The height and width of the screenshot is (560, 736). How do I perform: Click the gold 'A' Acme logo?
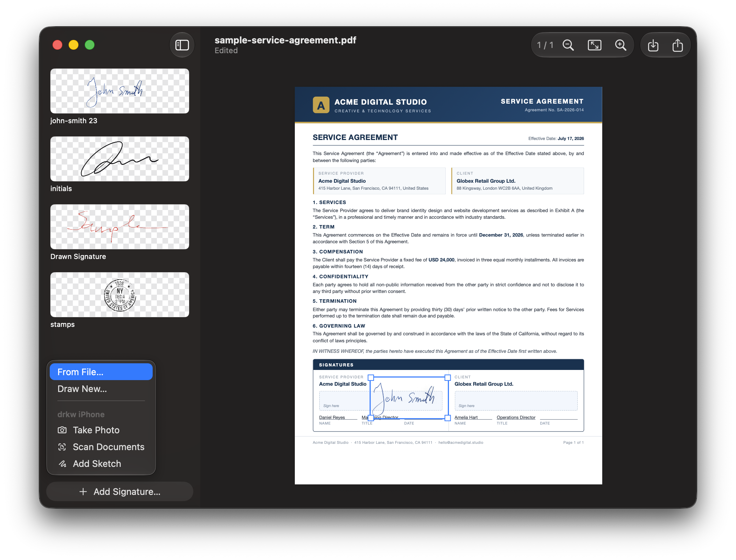pos(321,105)
